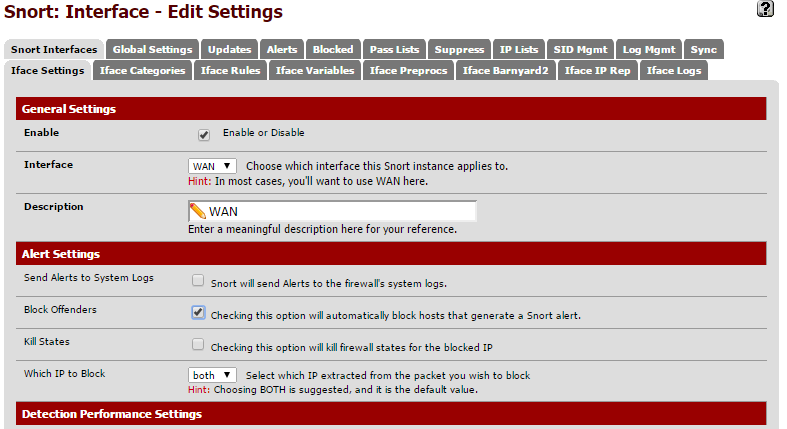787x429 pixels.
Task: Open the Blocked tab
Action: tap(333, 49)
